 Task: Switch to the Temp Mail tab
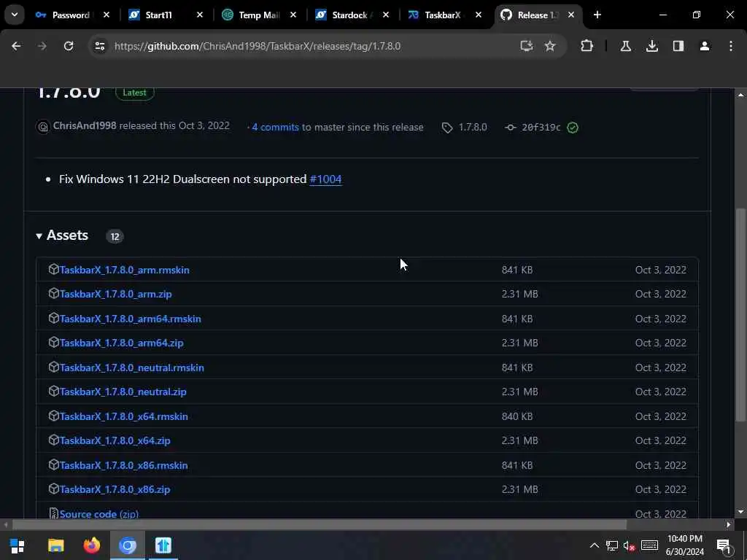[259, 15]
